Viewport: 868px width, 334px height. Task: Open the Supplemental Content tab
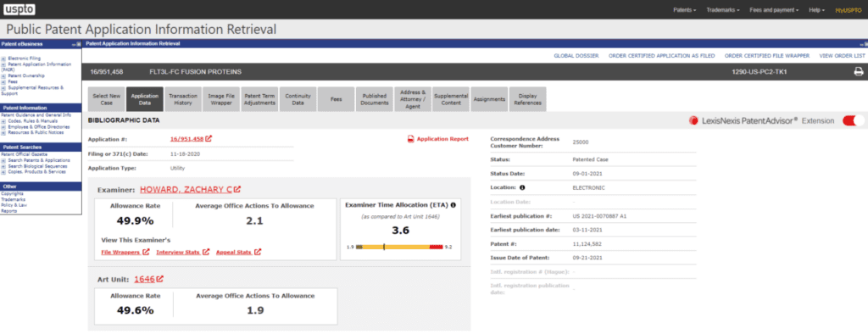[451, 99]
